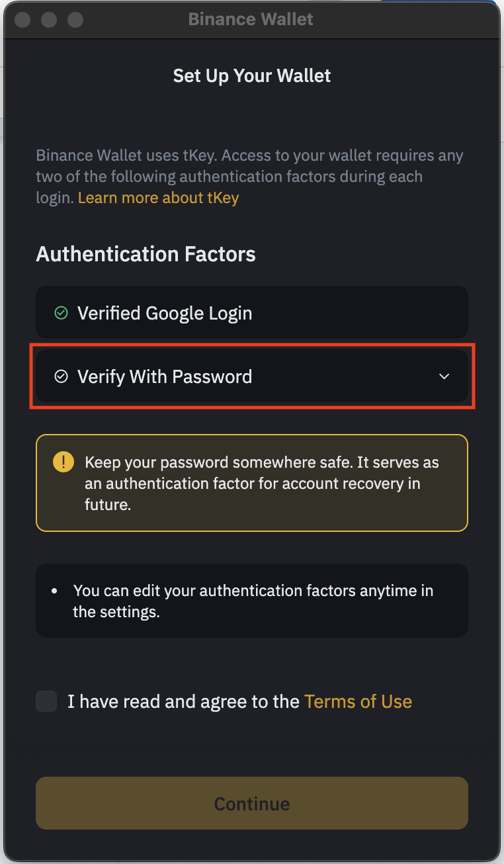Minimize the Binance Wallet window

(x=49, y=19)
